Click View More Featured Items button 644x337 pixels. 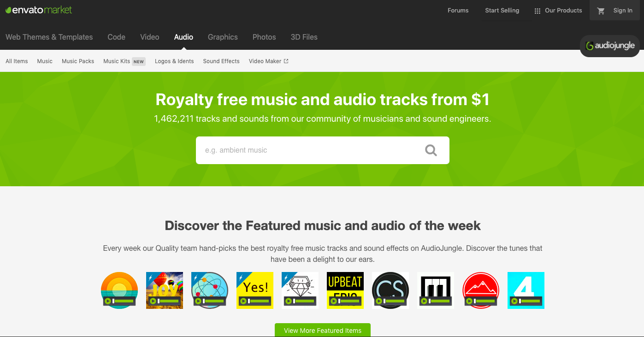click(323, 330)
